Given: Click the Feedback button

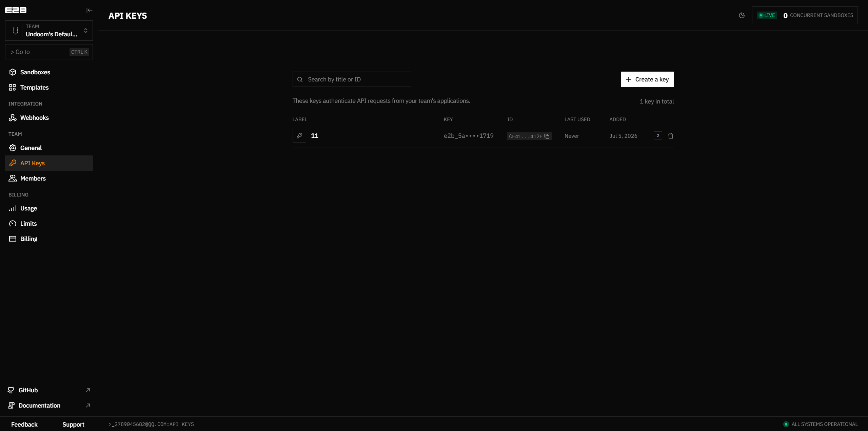Looking at the screenshot, I should [x=24, y=425].
